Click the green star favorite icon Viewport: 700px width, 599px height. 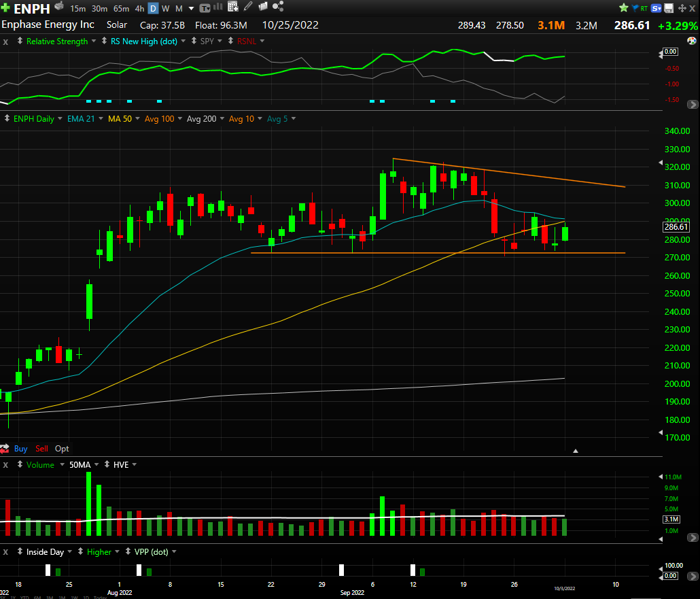pyautogui.click(x=624, y=7)
